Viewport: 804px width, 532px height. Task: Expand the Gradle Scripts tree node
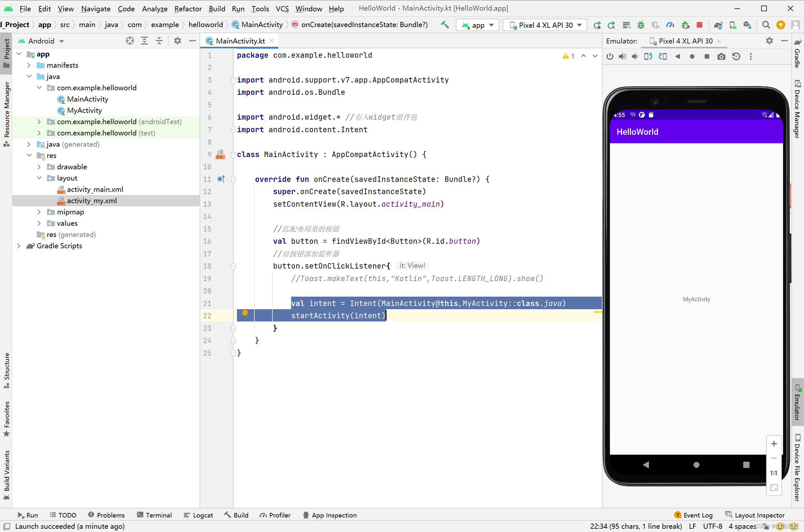pyautogui.click(x=19, y=246)
